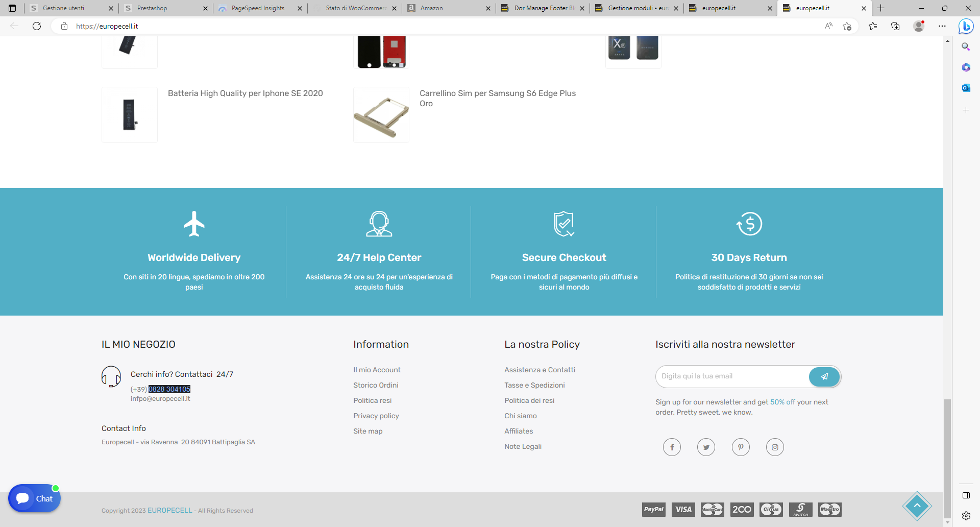
Task: Close the Amazon tab
Action: pyautogui.click(x=488, y=8)
